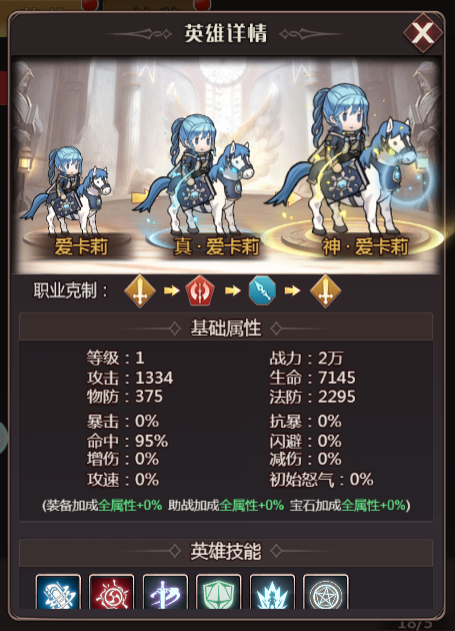This screenshot has height=631, width=455.
Task: Open the red swirling sun skill
Action: [111, 592]
